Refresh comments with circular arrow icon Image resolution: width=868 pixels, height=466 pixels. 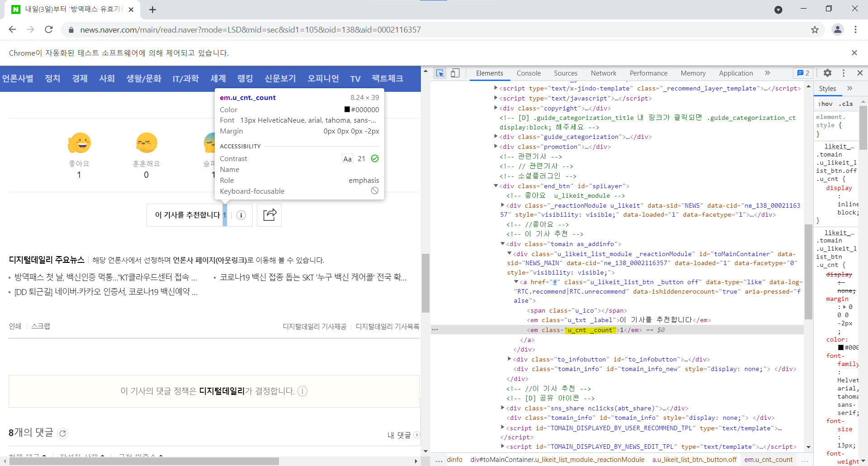tap(63, 433)
